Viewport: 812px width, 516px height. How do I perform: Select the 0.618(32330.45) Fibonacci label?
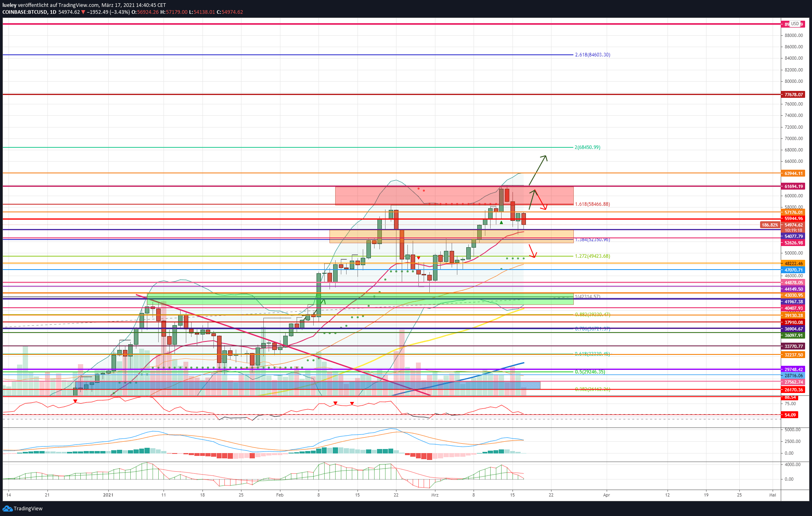tap(592, 354)
